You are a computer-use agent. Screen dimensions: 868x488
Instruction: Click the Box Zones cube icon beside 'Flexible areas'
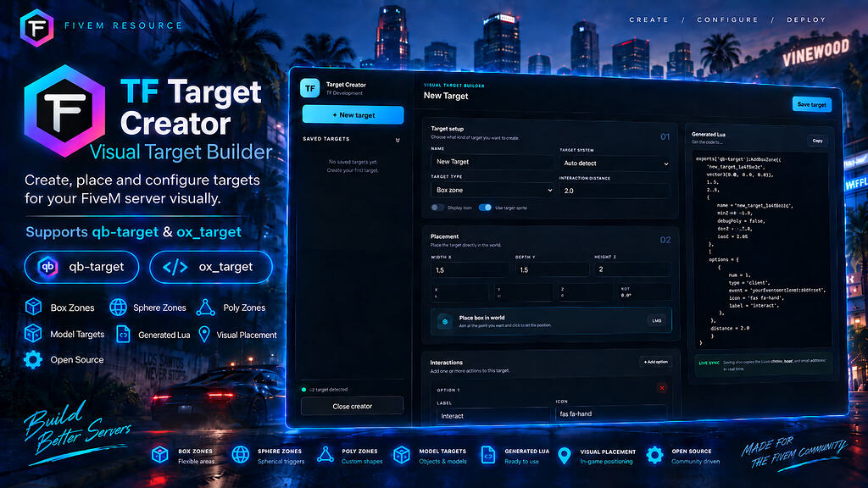tap(160, 455)
